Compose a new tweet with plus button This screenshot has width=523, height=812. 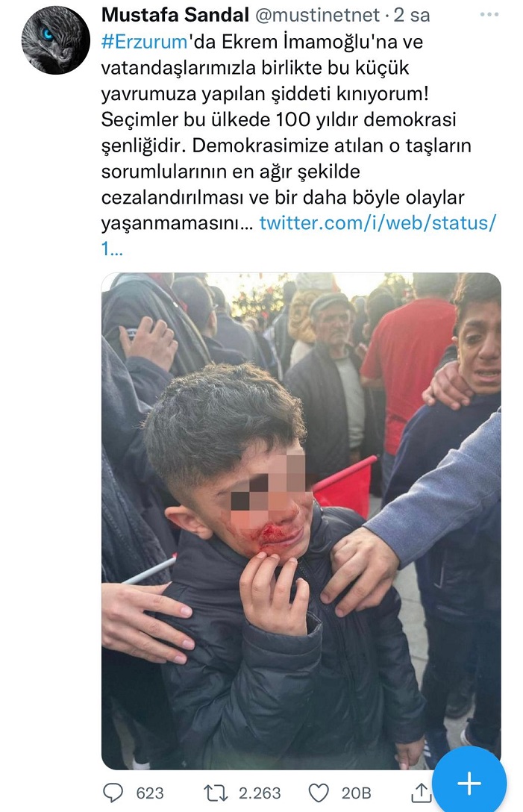[469, 782]
